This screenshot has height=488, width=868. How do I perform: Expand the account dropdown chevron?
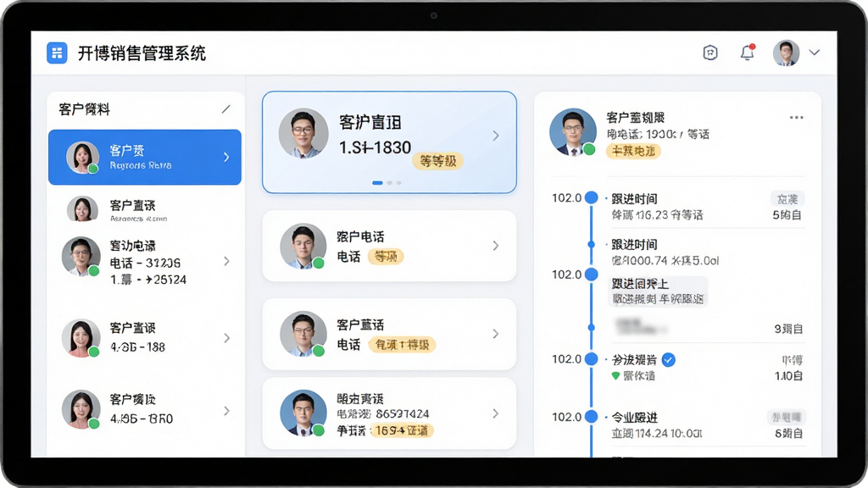[x=814, y=53]
